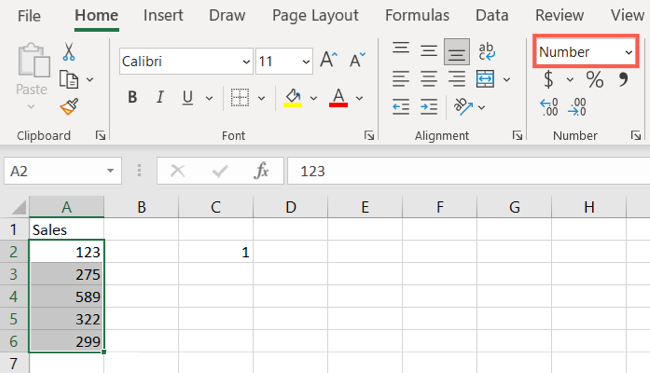Align text right
This screenshot has width=650, height=373.
pos(457,79)
